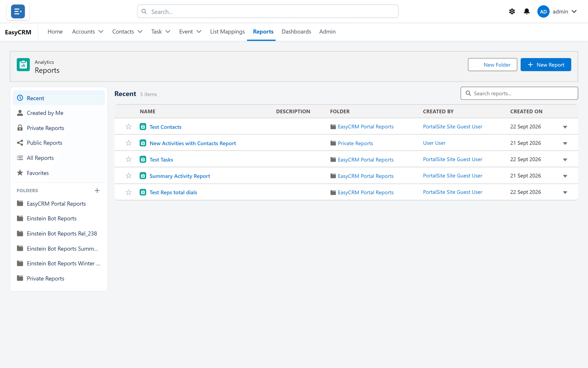Switch to the Dashboards tab
Image resolution: width=588 pixels, height=368 pixels.
296,31
